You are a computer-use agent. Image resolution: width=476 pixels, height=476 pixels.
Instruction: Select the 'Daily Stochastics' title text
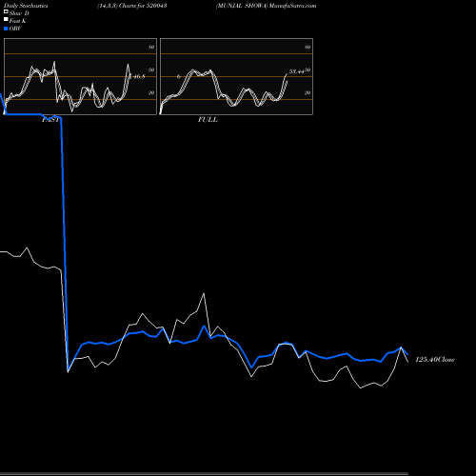[x=26, y=6]
